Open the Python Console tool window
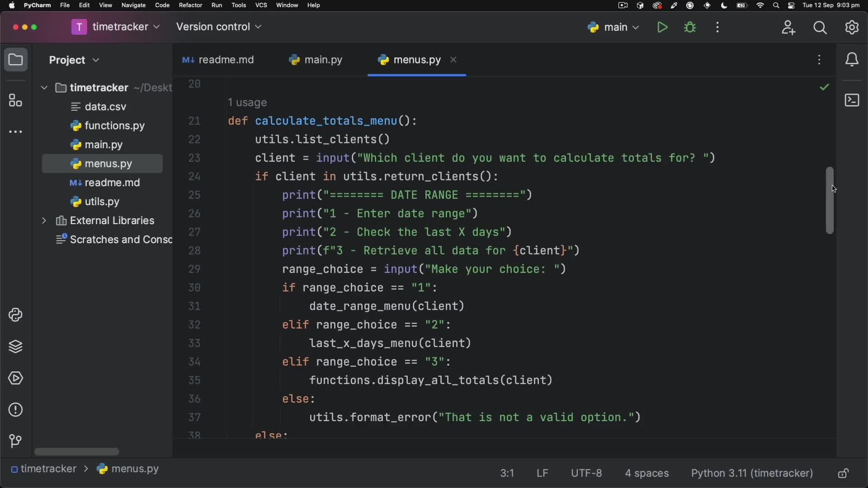The image size is (868, 488). 15,315
